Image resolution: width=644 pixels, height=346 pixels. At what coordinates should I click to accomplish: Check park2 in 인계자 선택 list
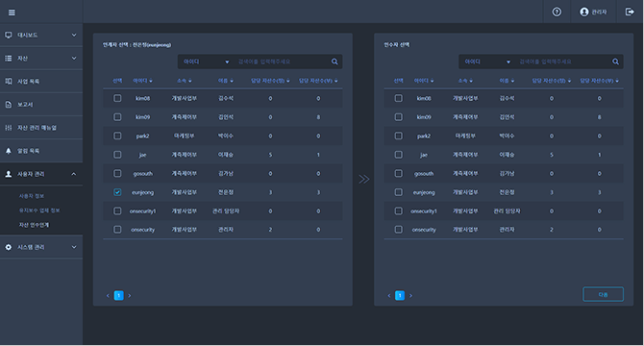(117, 136)
